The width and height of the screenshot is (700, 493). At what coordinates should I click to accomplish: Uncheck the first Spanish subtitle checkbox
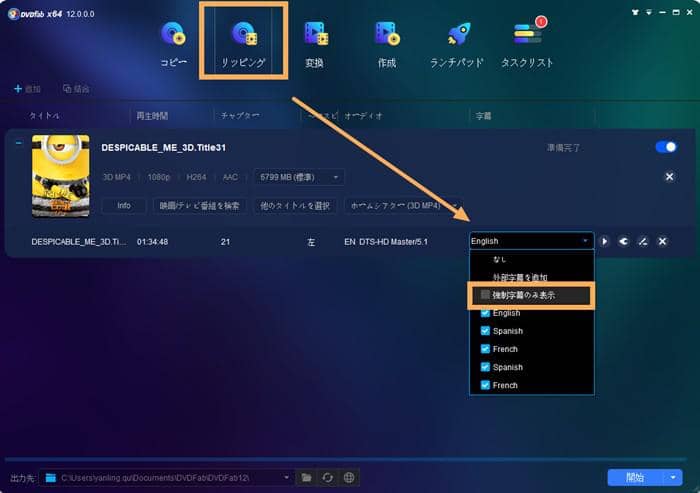coord(485,331)
